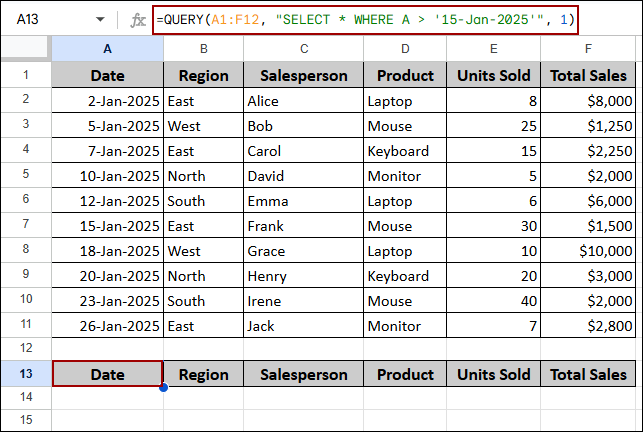Select David's North region cell

[203, 176]
